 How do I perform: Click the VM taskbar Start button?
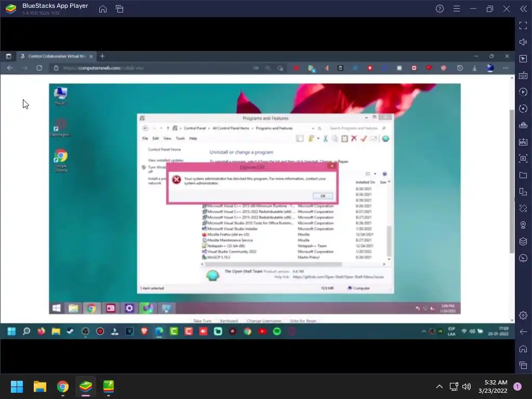(x=56, y=308)
